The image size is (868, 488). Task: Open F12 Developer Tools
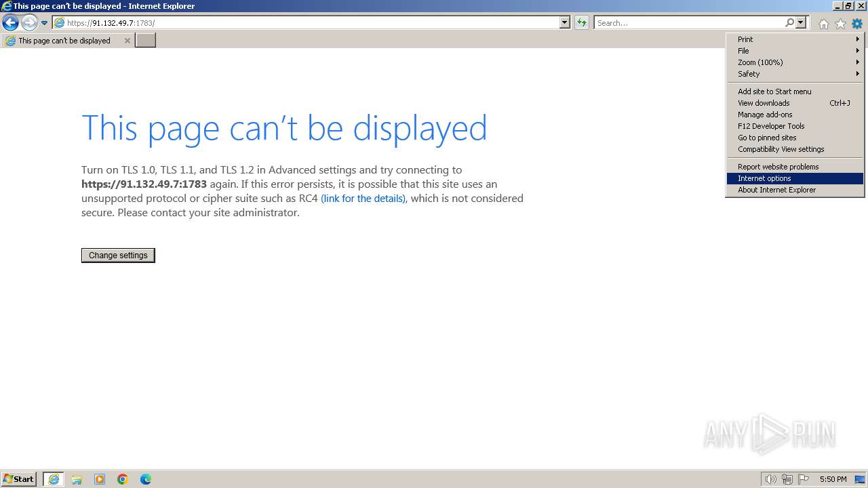coord(795,126)
